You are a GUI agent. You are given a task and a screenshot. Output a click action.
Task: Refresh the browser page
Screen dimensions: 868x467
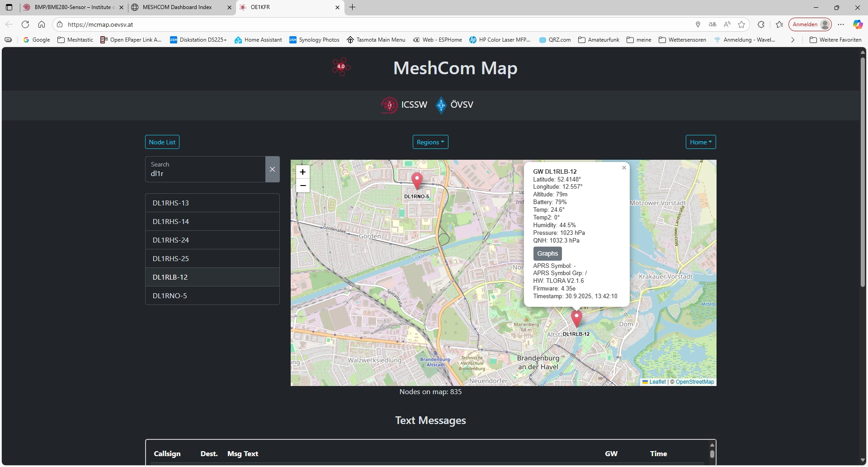click(25, 24)
